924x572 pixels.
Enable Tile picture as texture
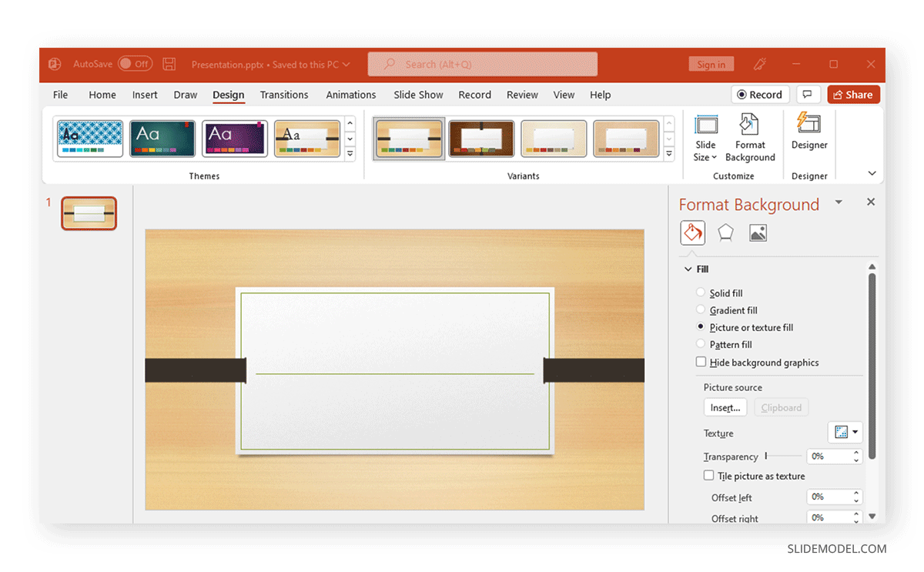tap(708, 475)
